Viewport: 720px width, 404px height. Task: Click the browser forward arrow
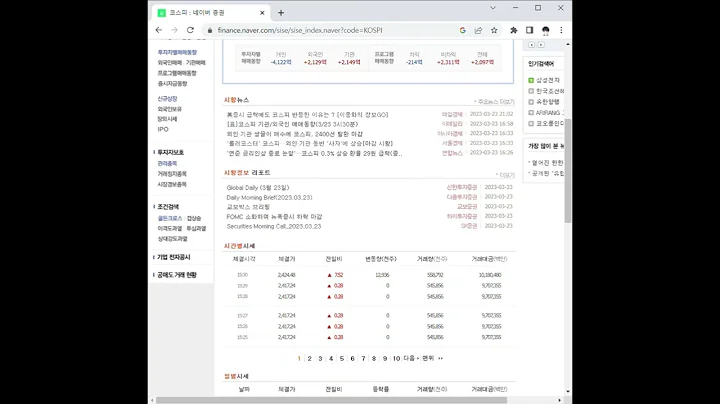[x=174, y=30]
